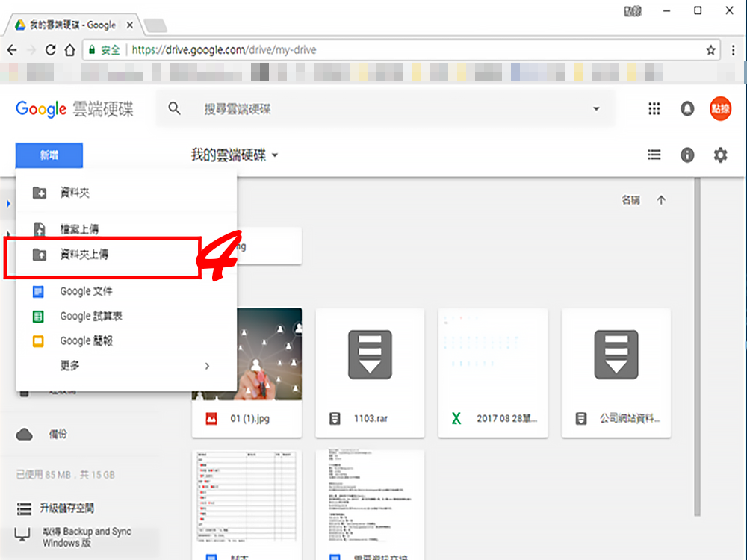The width and height of the screenshot is (747, 560).
Task: Open the text document thumbnail in bottom row
Action: [x=370, y=497]
